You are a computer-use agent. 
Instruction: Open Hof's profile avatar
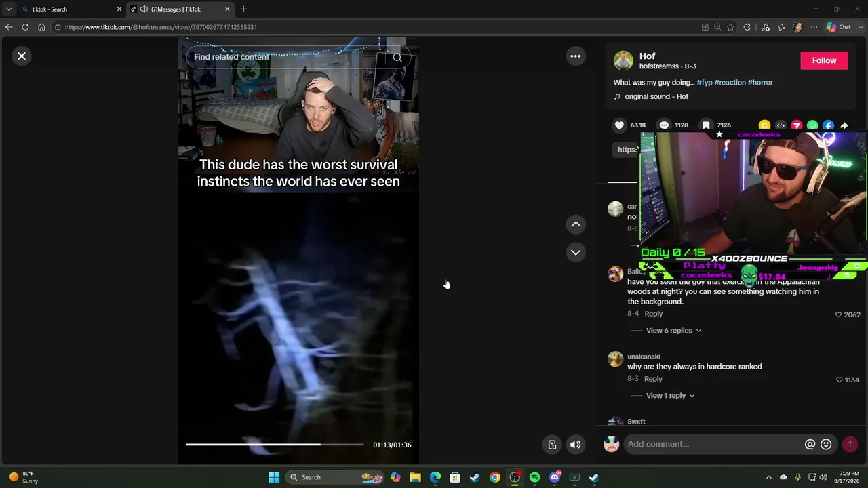coord(623,60)
